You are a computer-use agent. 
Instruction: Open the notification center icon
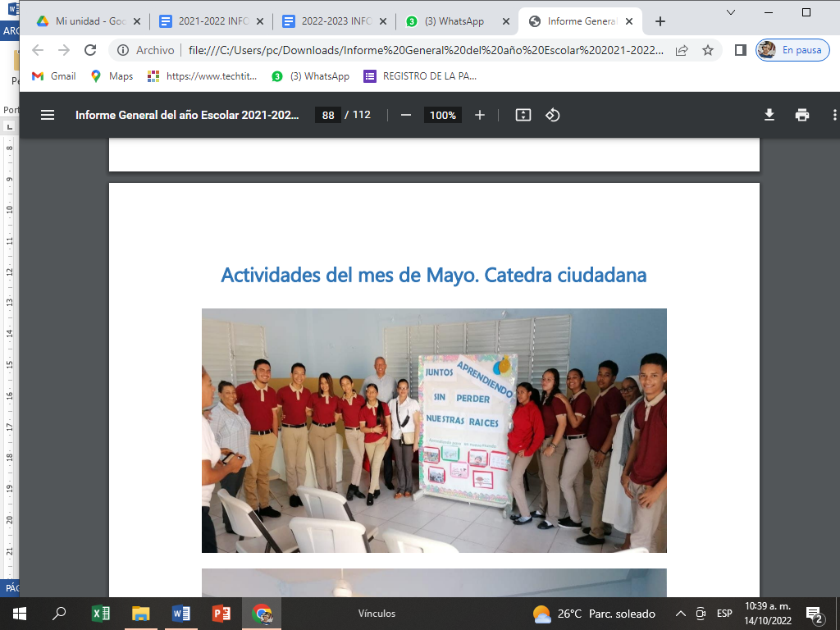pyautogui.click(x=815, y=614)
